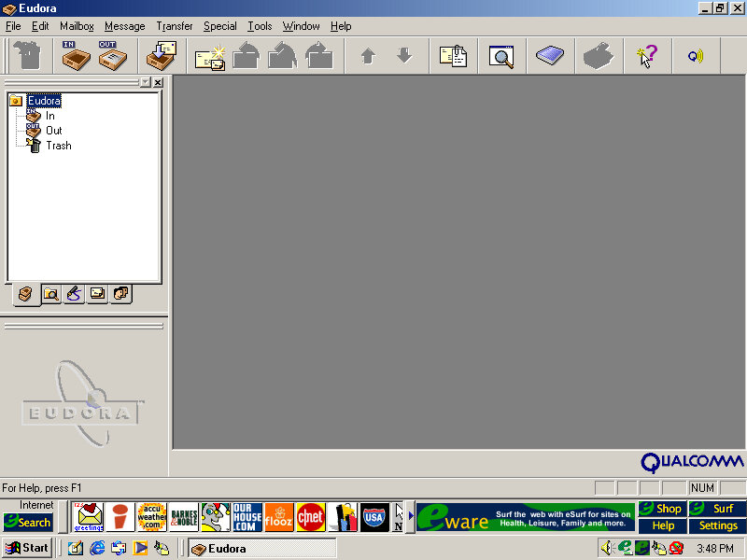The width and height of the screenshot is (747, 560).
Task: Select the Eudora root folder in tree
Action: [43, 101]
